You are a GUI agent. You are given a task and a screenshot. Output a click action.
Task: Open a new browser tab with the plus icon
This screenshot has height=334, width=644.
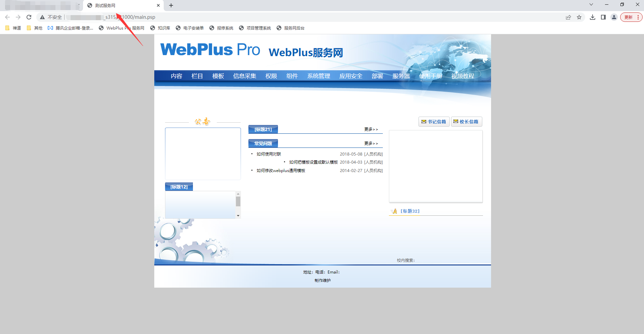[171, 5]
